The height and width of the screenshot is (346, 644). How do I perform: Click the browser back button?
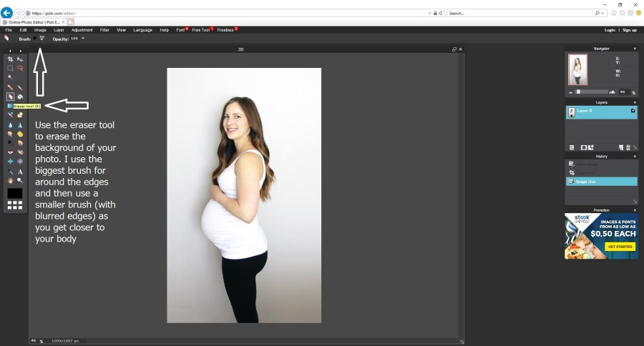coord(7,13)
